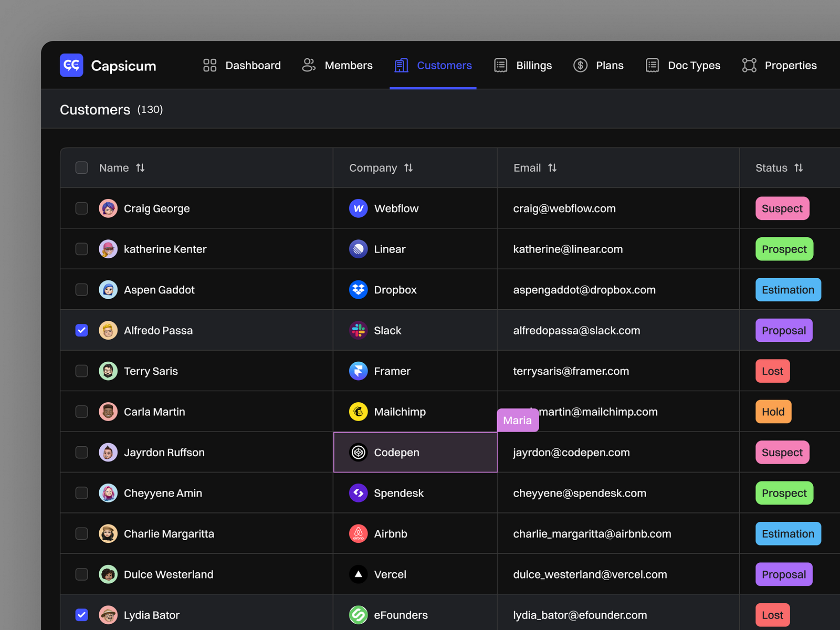Open the Plans tab
This screenshot has width=840, height=630.
tap(598, 66)
